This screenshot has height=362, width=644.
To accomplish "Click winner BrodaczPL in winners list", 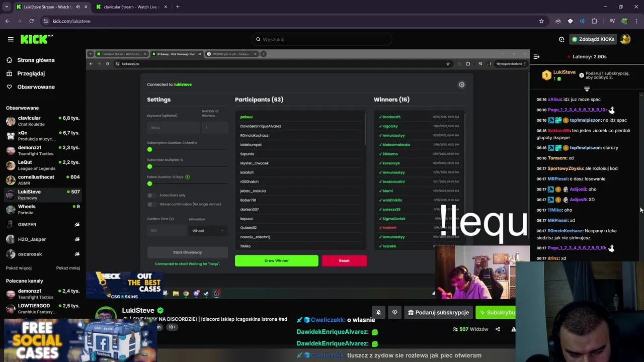I will 391,117.
